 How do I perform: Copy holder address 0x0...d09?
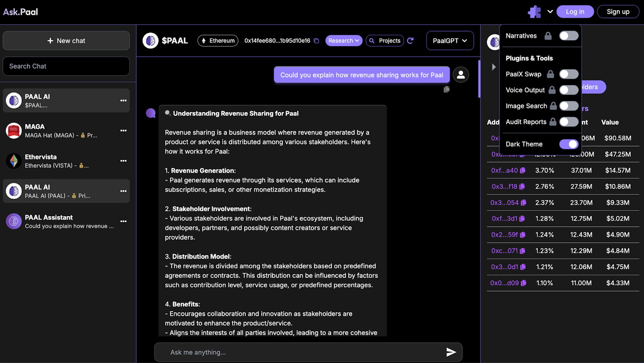click(524, 283)
